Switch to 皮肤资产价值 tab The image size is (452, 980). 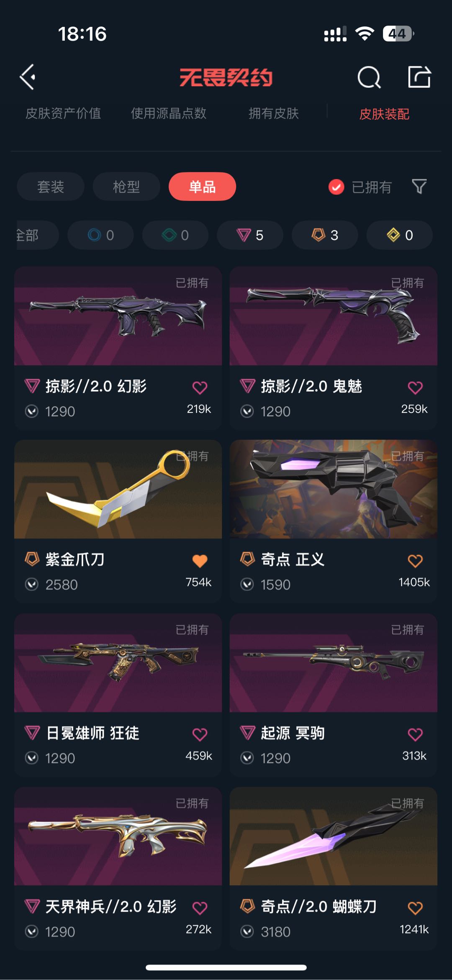[63, 113]
